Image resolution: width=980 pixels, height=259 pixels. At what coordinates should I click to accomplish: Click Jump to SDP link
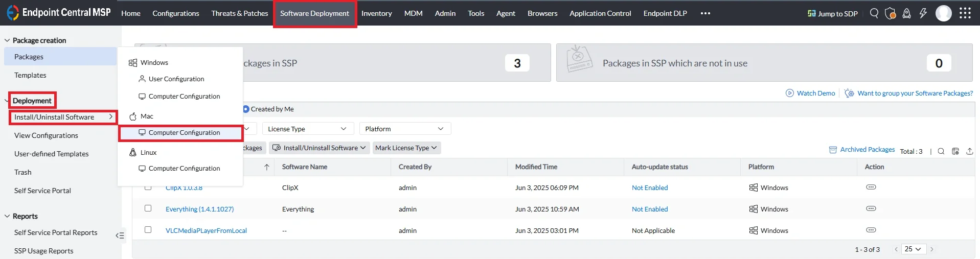(x=833, y=13)
